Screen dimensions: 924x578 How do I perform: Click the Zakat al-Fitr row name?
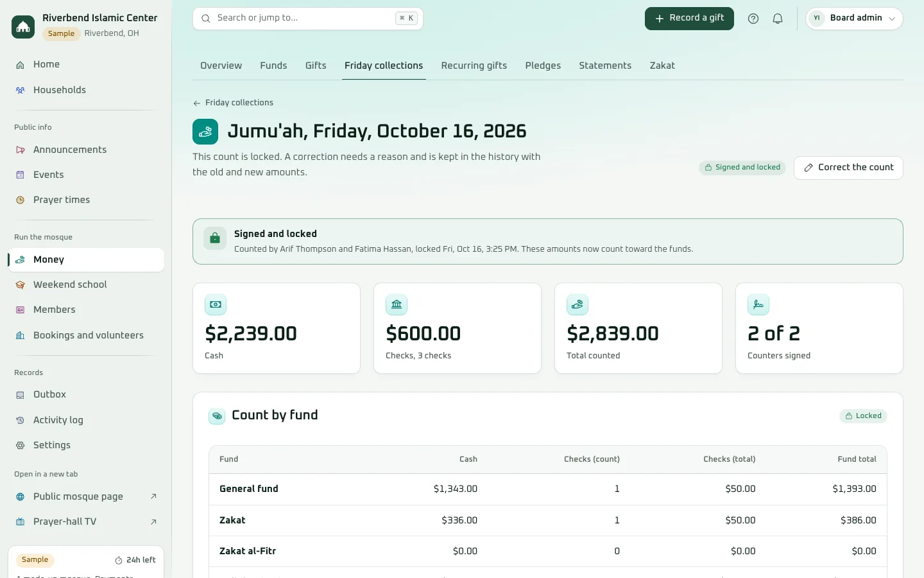pyautogui.click(x=248, y=551)
